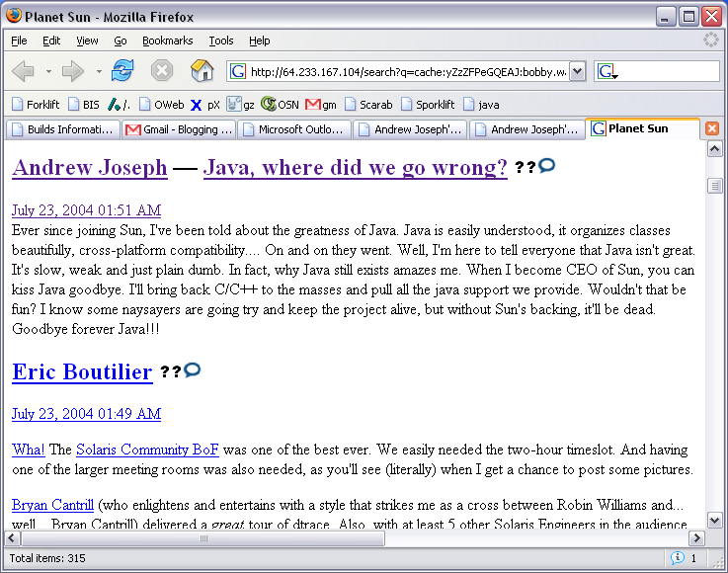728x573 pixels.
Task: Switch to the second Andrew Joseph' tab
Action: [x=526, y=129]
